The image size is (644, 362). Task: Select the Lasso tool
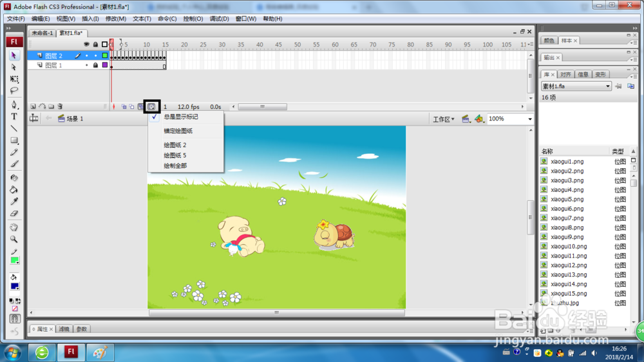click(14, 90)
